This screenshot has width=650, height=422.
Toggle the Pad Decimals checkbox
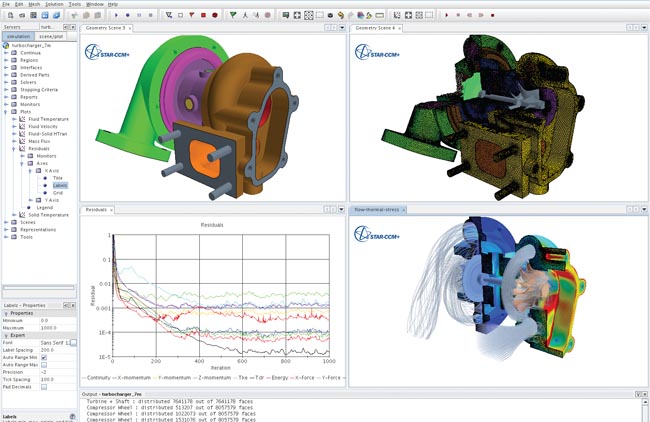(44, 387)
